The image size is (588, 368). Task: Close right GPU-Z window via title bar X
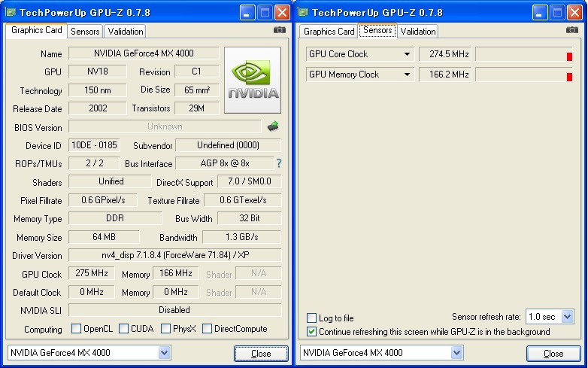click(x=575, y=13)
